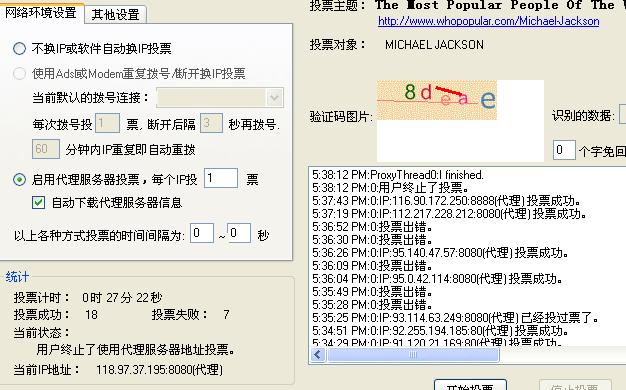Click the 统计 group label
Viewport: 626px width, 390px height.
pyautogui.click(x=17, y=277)
